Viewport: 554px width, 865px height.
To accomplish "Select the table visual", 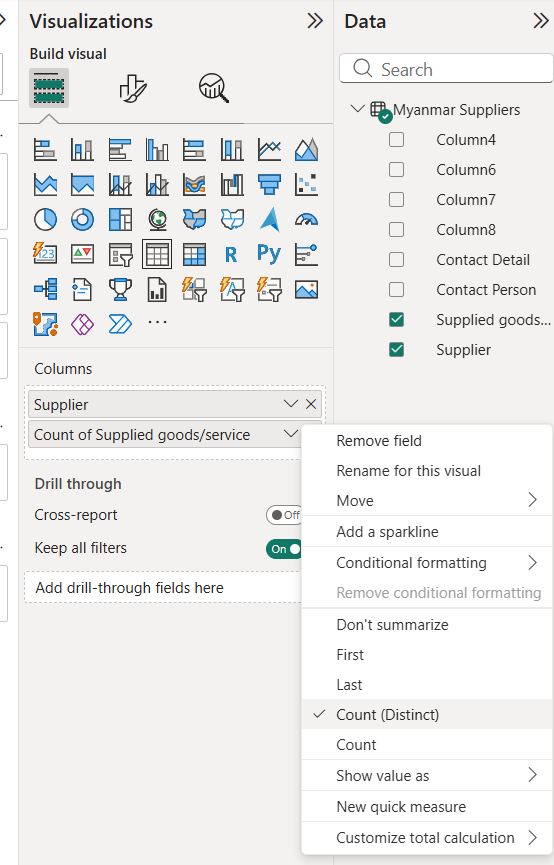I will point(157,254).
